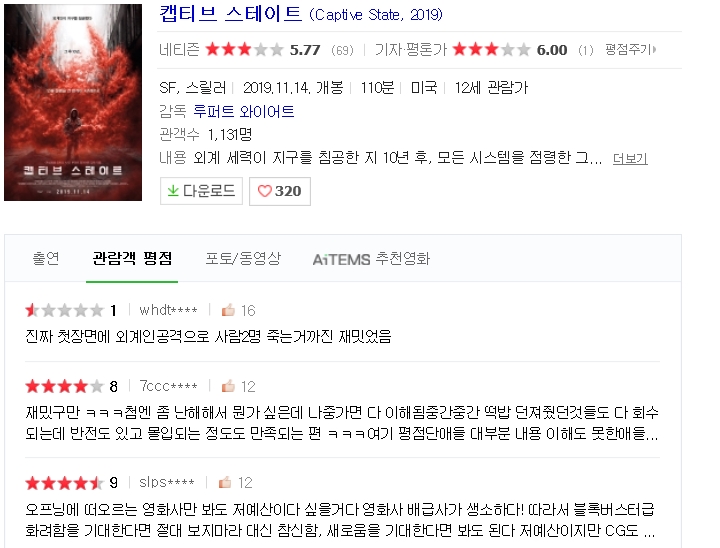Click the critic star rating icons
The height and width of the screenshot is (548, 720).
coord(491,49)
